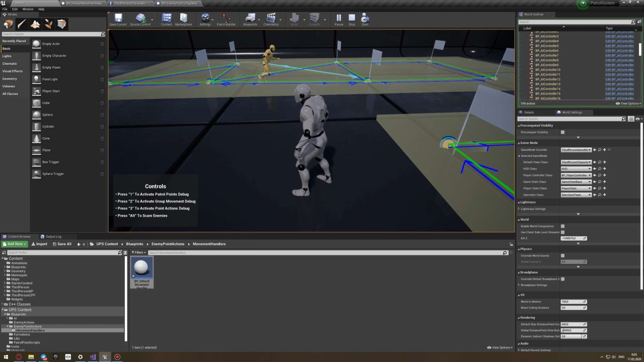
Task: Collapse UPS Content folder tree
Action: 2,310
